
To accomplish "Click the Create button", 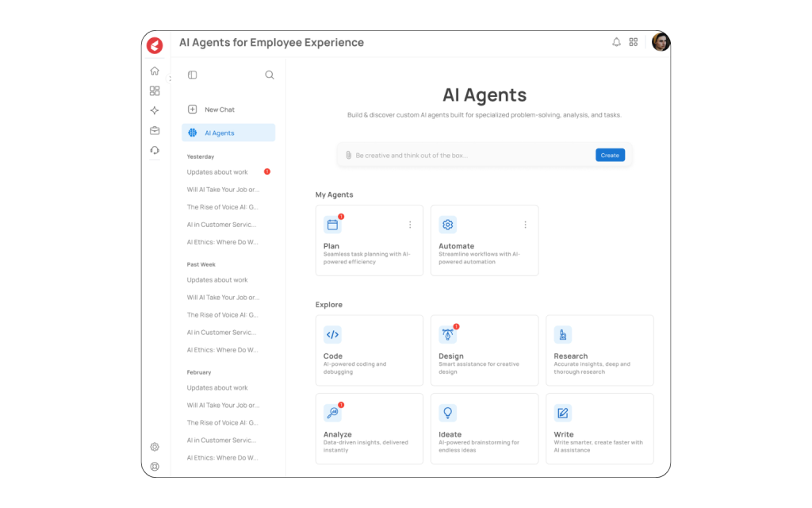I will tap(610, 155).
